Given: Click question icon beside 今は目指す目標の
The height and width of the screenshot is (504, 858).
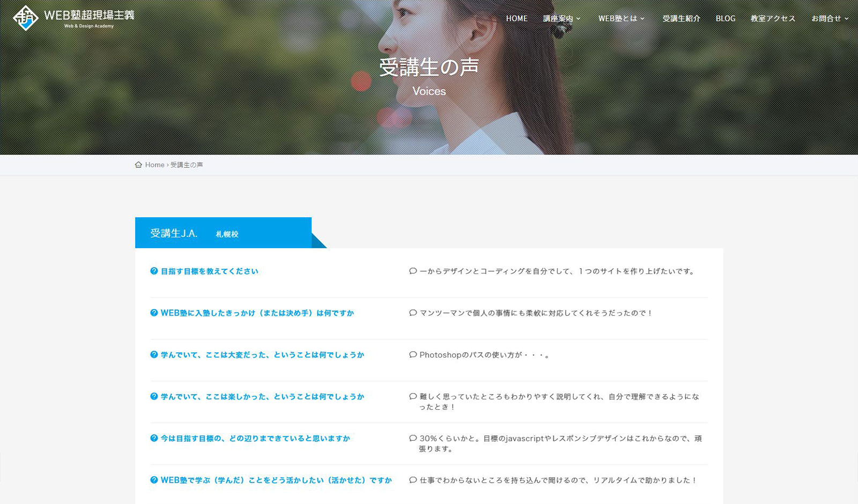Looking at the screenshot, I should [154, 439].
